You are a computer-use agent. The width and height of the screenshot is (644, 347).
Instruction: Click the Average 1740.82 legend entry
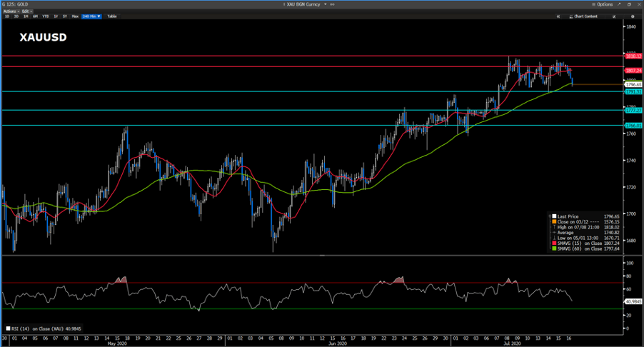pos(588,233)
